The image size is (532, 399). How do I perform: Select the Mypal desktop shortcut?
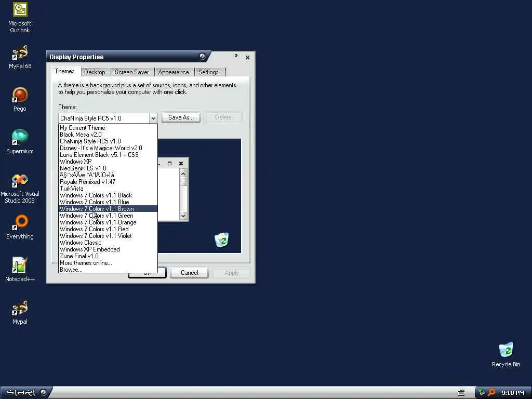tap(20, 312)
